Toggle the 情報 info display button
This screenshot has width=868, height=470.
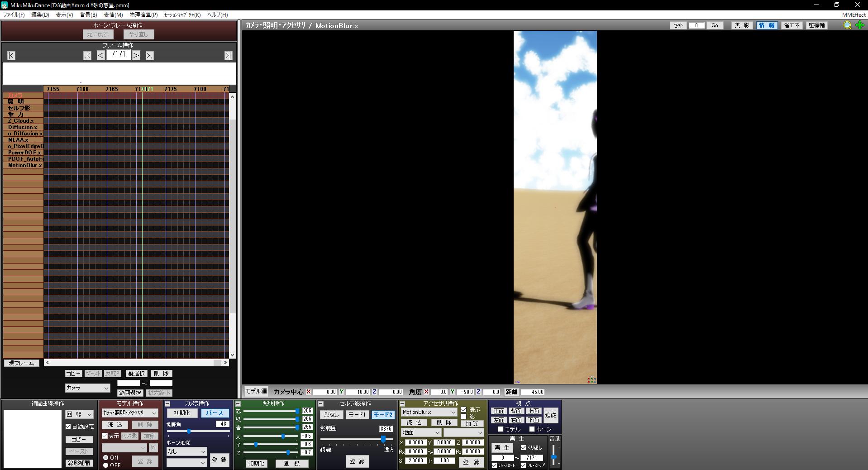767,25
